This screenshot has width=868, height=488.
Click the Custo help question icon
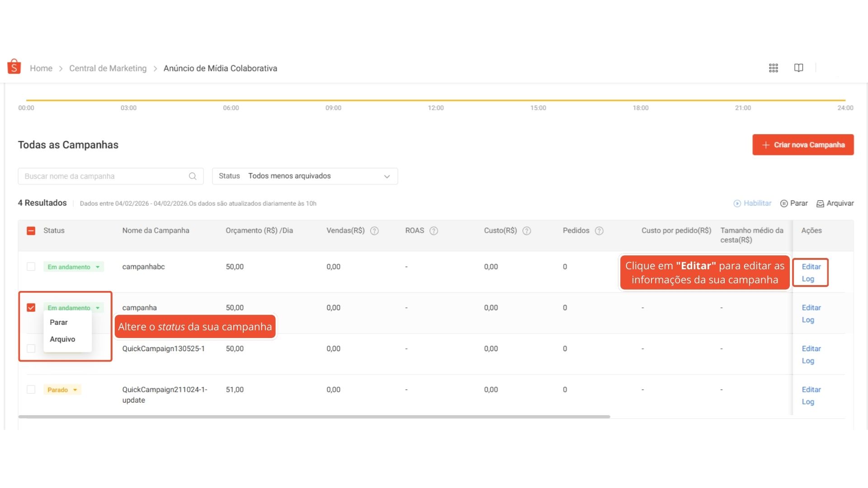pyautogui.click(x=526, y=231)
